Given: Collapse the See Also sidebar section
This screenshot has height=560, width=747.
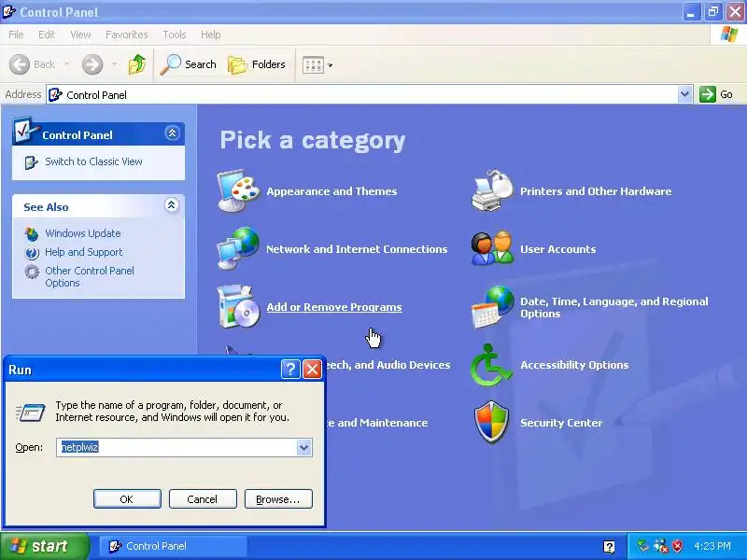Looking at the screenshot, I should click(x=172, y=205).
